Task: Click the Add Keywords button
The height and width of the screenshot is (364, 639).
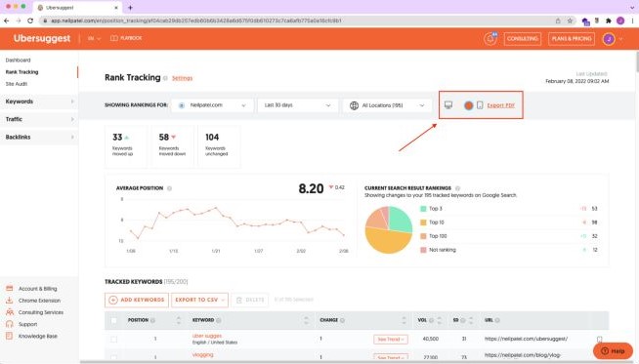Action: pos(137,300)
